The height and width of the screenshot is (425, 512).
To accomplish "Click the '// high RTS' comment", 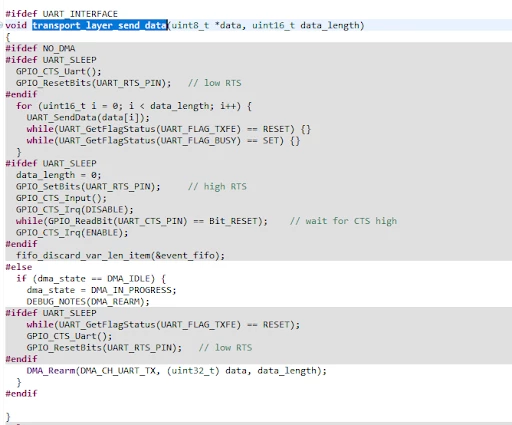I will 217,186.
